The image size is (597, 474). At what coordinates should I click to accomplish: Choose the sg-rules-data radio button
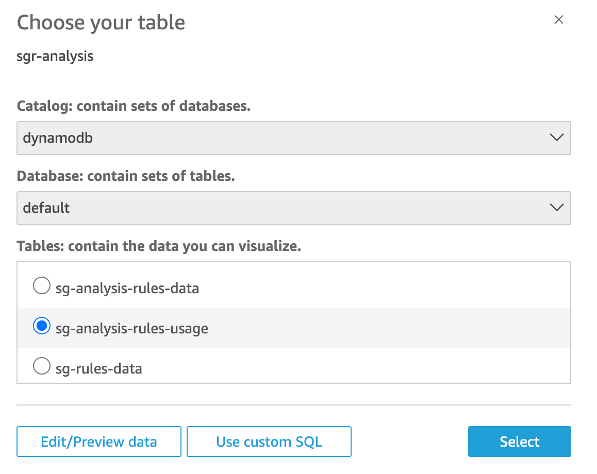(42, 366)
